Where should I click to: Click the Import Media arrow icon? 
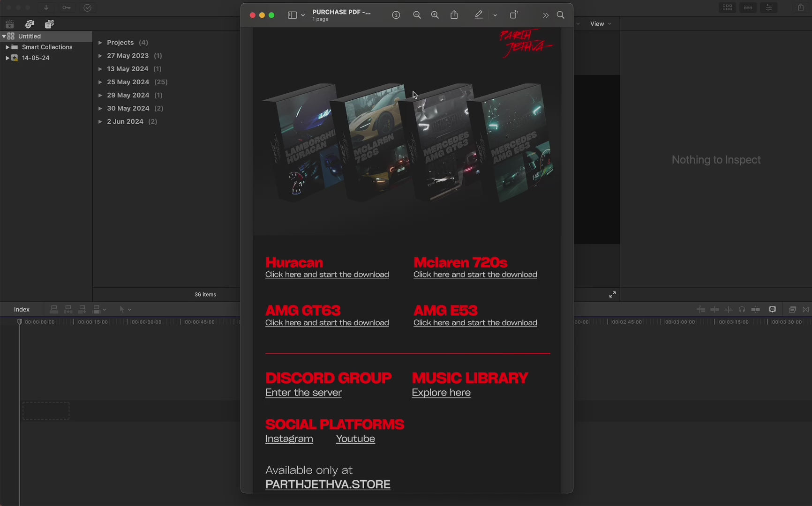(x=46, y=7)
